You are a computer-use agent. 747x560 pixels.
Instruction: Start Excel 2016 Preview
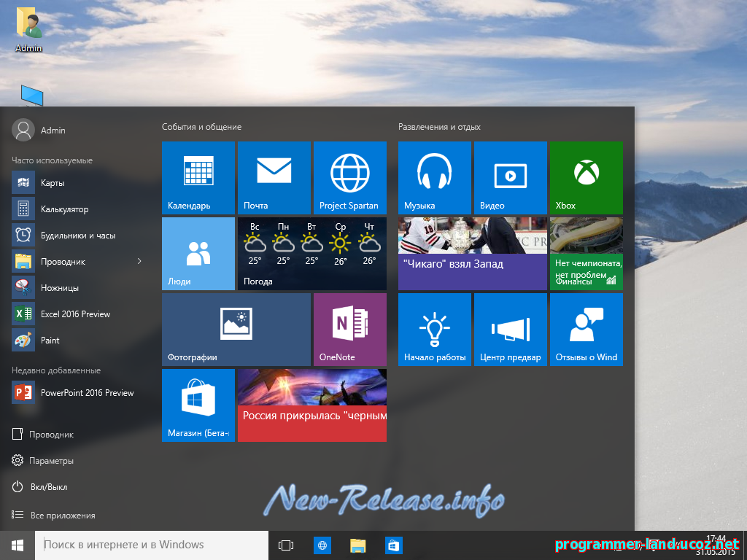77,314
